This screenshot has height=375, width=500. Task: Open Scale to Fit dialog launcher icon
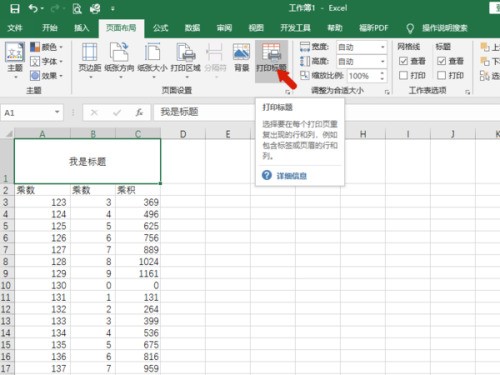tap(387, 92)
